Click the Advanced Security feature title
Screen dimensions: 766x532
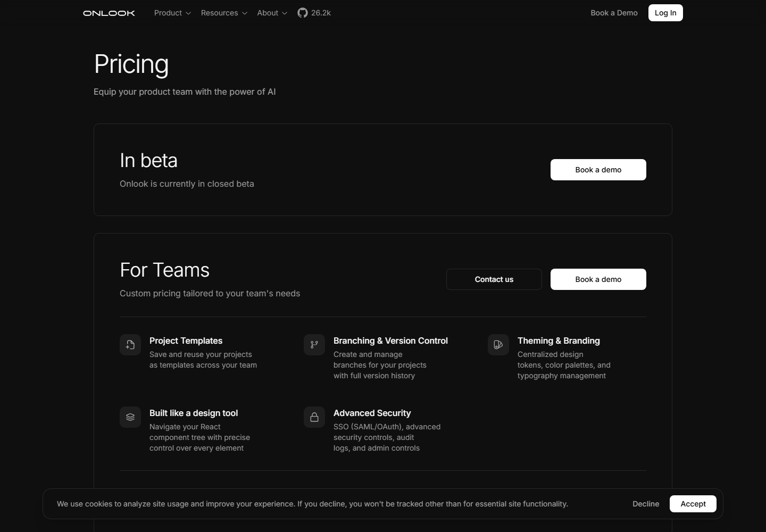[372, 413]
